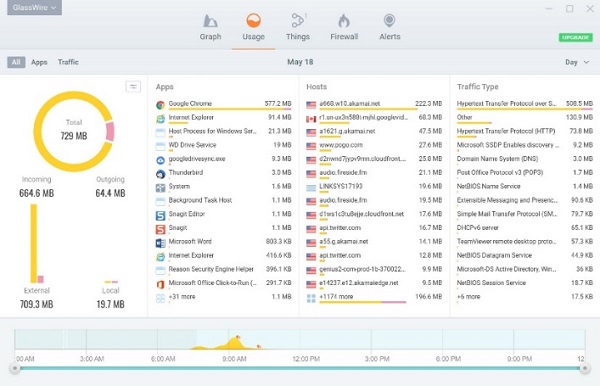The width and height of the screenshot is (600, 386).
Task: Open the Things network scan icon
Action: tap(298, 20)
